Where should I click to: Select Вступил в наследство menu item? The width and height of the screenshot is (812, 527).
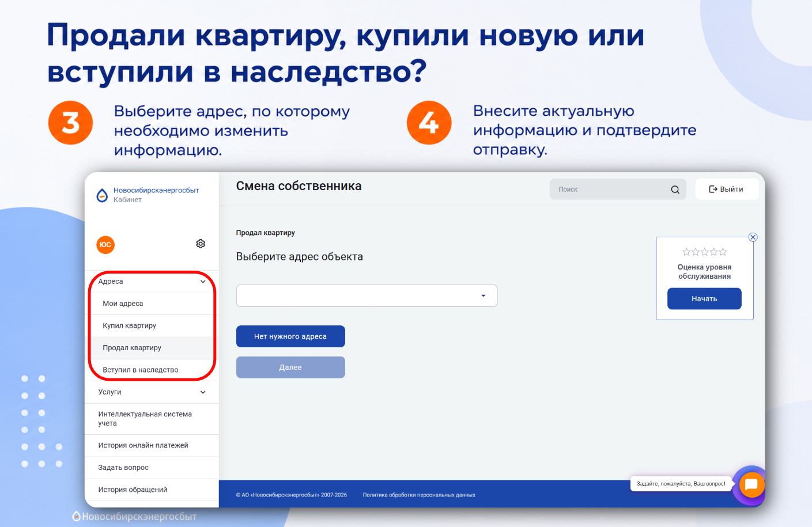click(152, 370)
